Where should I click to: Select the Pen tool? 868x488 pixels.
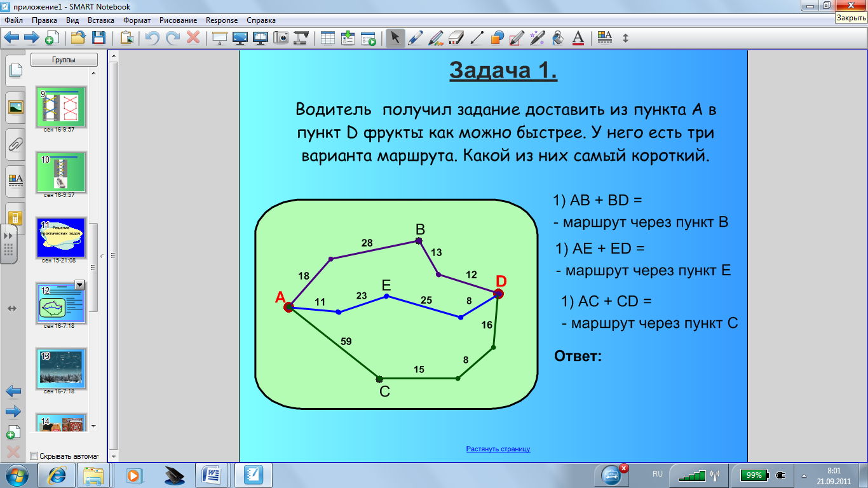tap(416, 37)
